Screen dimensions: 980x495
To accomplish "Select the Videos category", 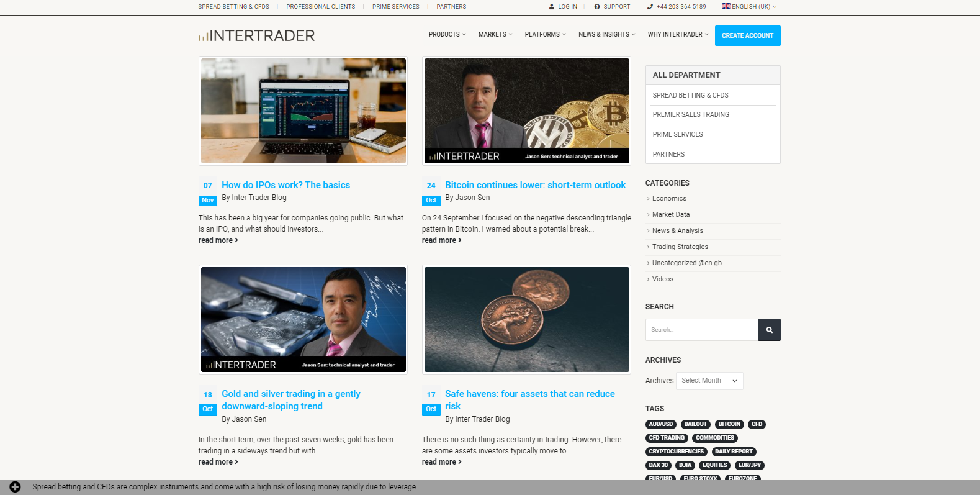I will pos(663,279).
